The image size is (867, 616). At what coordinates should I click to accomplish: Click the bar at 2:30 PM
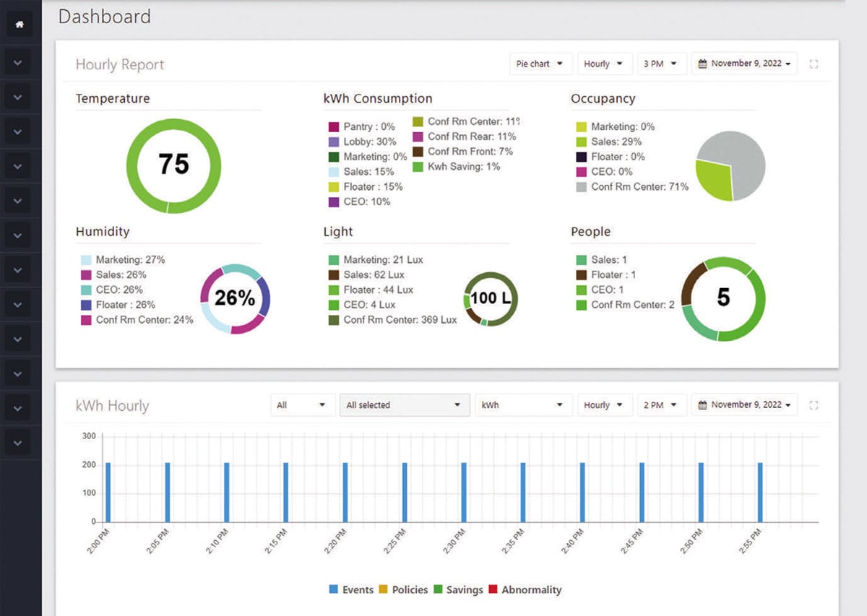click(464, 492)
